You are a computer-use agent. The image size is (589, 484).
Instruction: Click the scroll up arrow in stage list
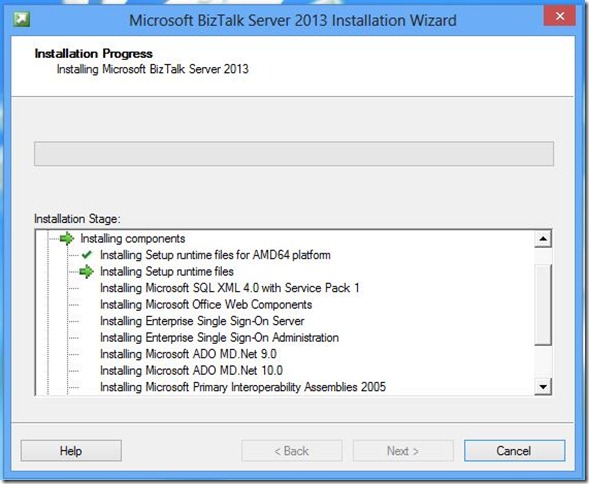point(543,239)
